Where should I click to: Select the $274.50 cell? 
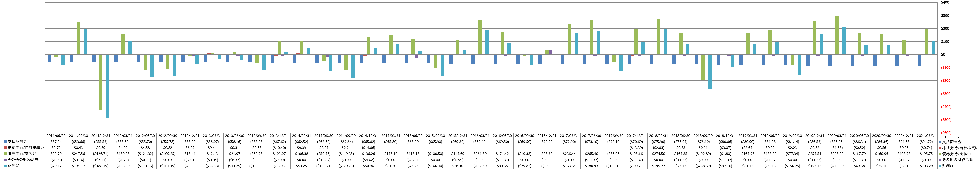[659, 154]
